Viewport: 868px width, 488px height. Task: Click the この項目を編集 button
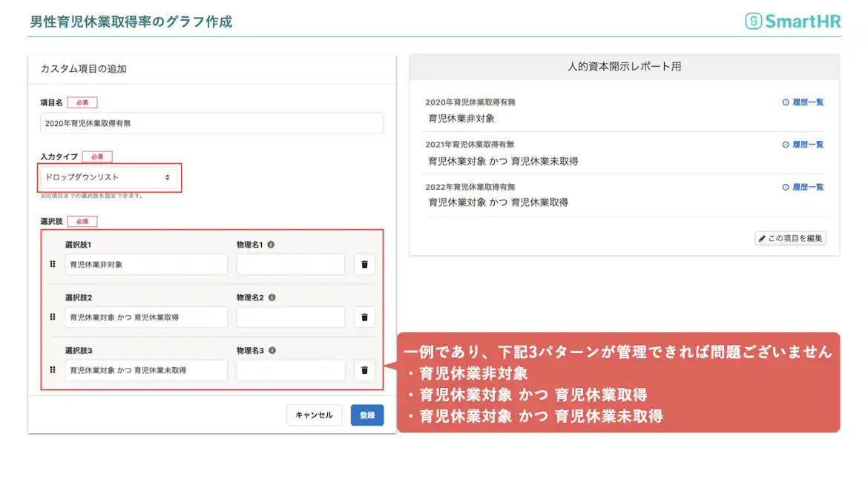pyautogui.click(x=790, y=238)
